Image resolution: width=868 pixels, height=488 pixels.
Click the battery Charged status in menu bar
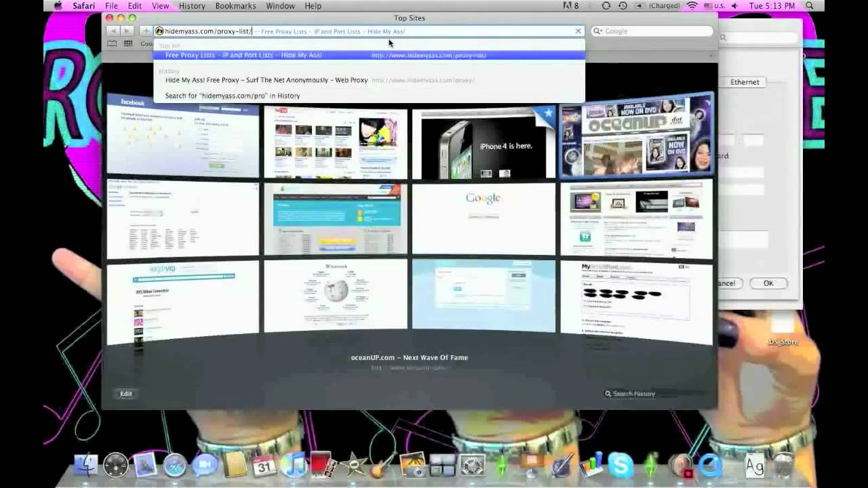tap(657, 5)
